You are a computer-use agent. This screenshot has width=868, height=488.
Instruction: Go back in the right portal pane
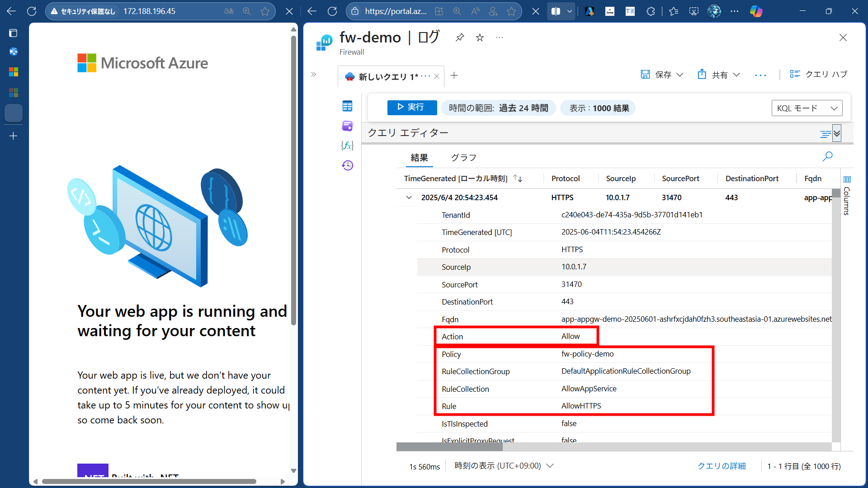pyautogui.click(x=312, y=11)
